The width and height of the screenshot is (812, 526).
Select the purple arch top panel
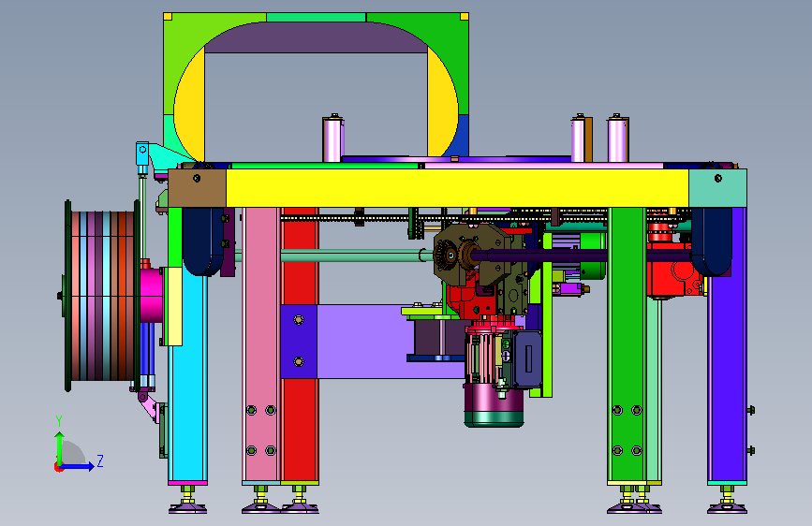[x=316, y=37]
